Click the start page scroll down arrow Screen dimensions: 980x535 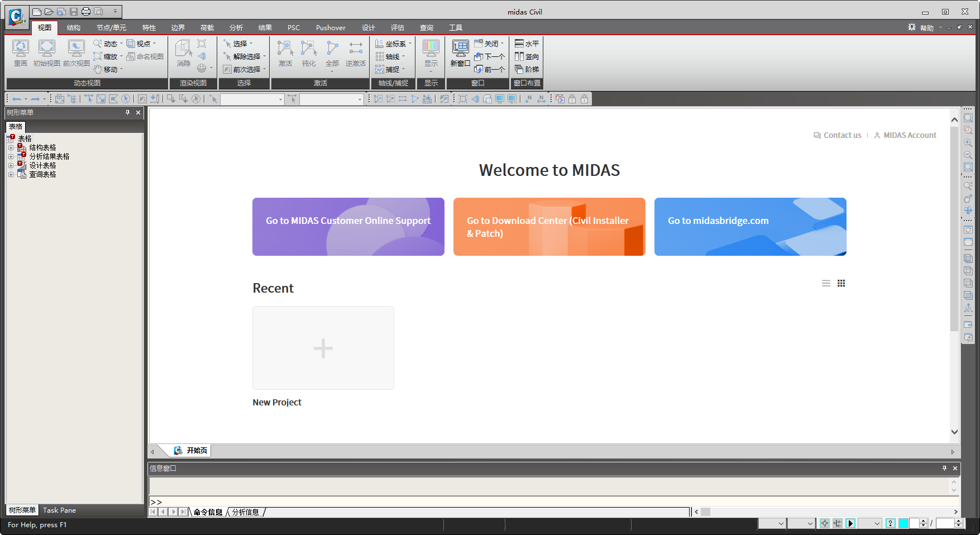(954, 432)
